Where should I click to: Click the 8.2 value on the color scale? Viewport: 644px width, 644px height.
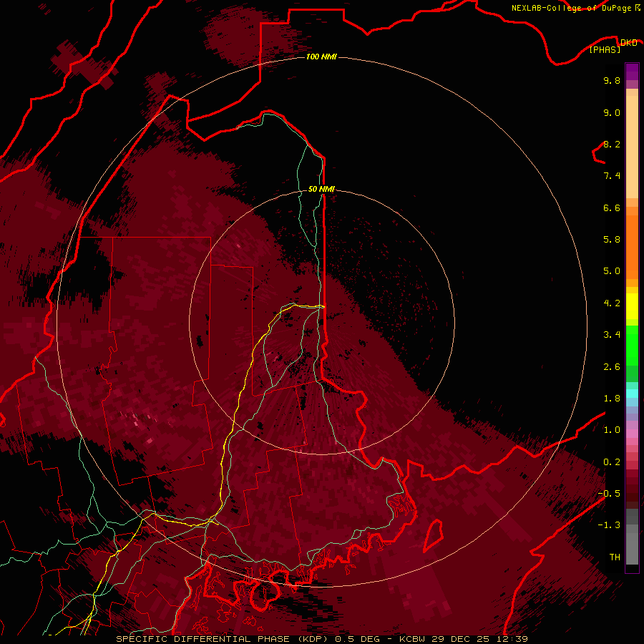tap(612, 144)
